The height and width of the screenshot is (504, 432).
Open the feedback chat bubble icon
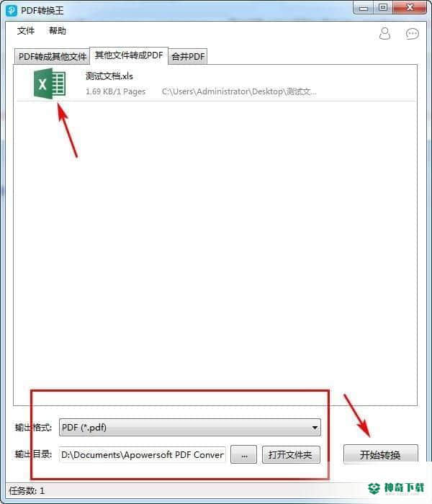click(412, 33)
